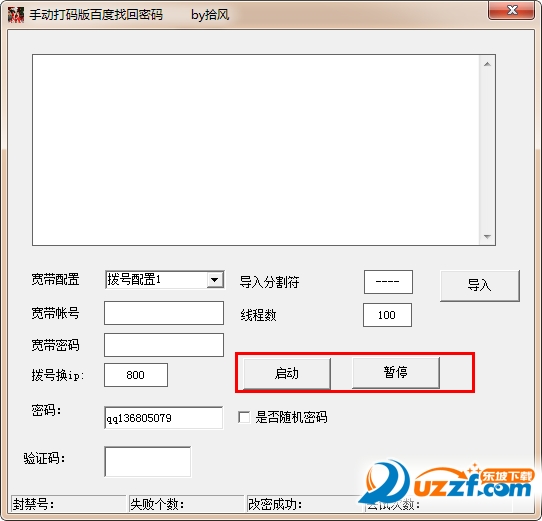Viewport: 542px width, 521px height.
Task: Enable the 是否随机密码 checkbox
Action: coord(244,417)
